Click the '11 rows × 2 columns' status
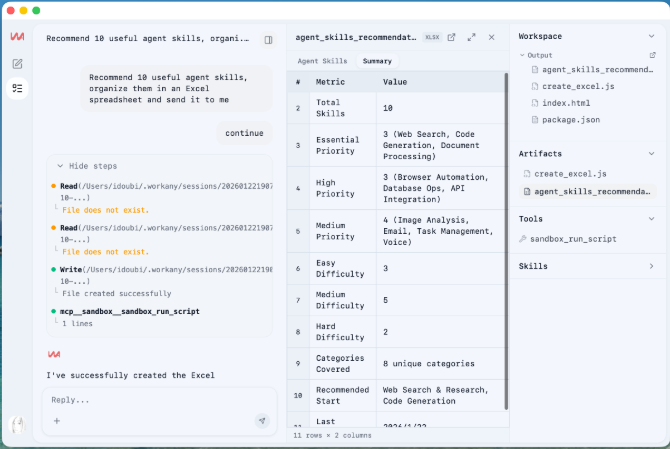Viewport: 670px width, 449px height. coord(332,435)
